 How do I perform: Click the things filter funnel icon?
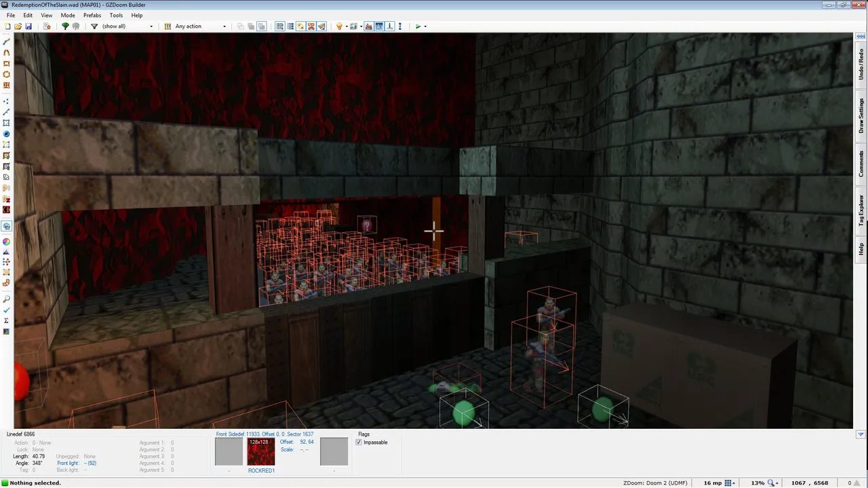[x=94, y=26]
